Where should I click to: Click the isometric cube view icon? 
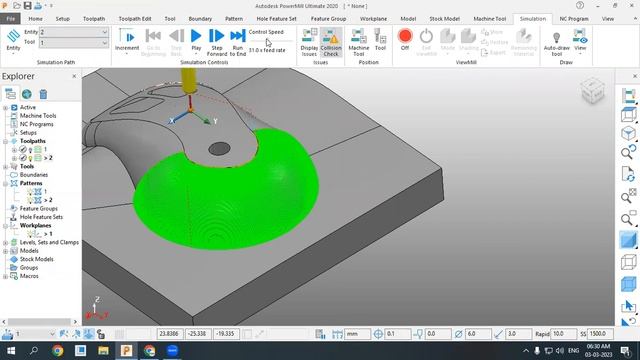tap(629, 133)
